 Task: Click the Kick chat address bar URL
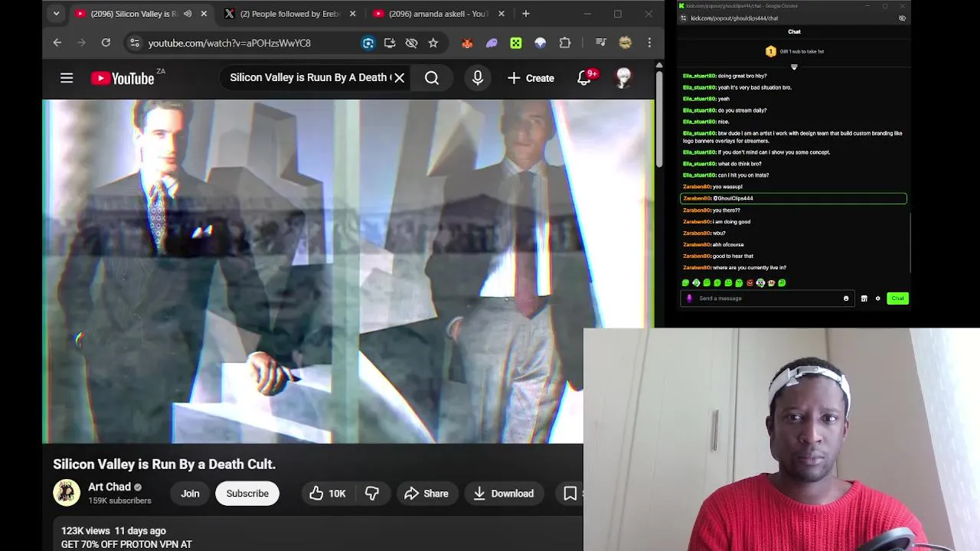click(735, 18)
